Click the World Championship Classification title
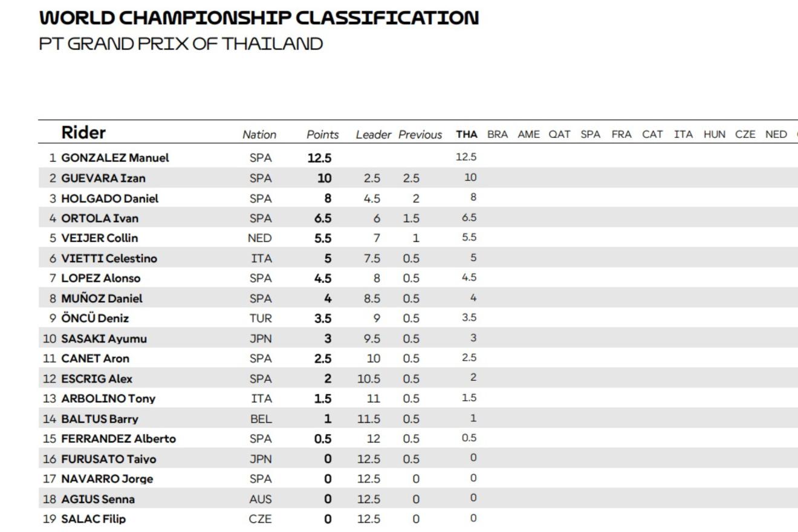 (259, 18)
